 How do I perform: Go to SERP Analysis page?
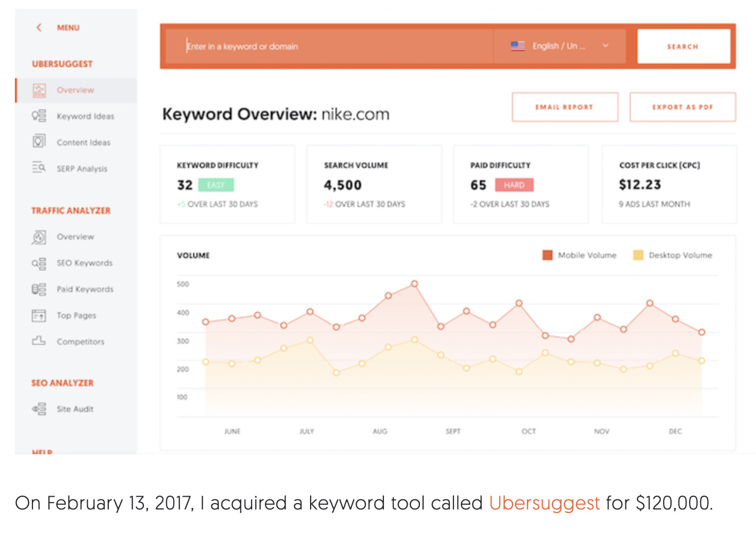pyautogui.click(x=82, y=169)
